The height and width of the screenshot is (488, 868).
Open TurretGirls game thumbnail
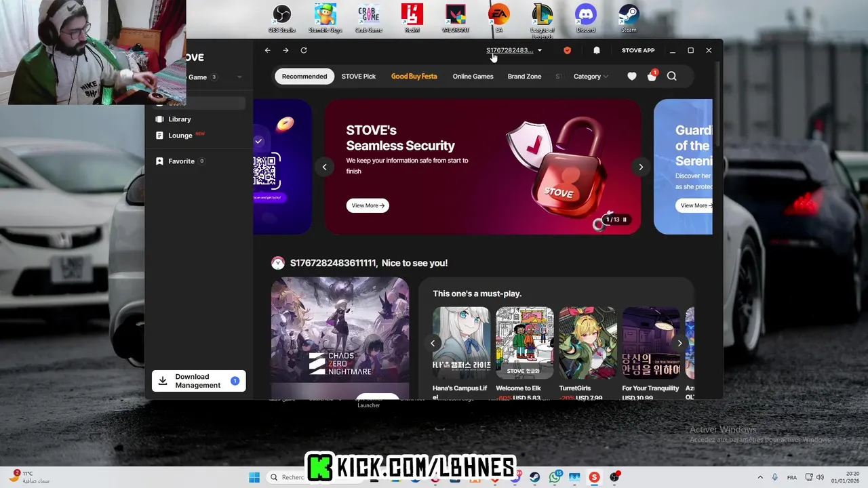click(x=588, y=343)
